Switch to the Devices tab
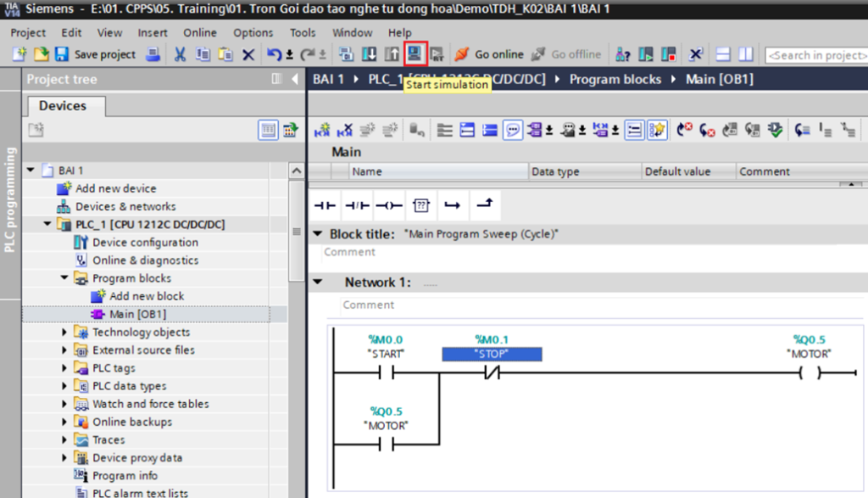 63,106
